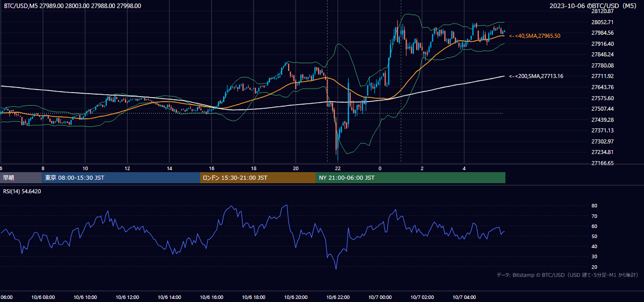Select the 東京 08:00-15:30 JST session bar
The width and height of the screenshot is (644, 302).
[121, 178]
